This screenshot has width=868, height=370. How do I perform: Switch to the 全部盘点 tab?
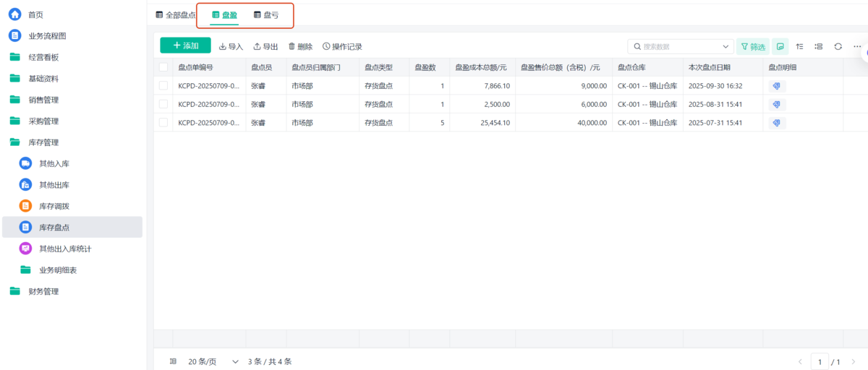(x=176, y=14)
